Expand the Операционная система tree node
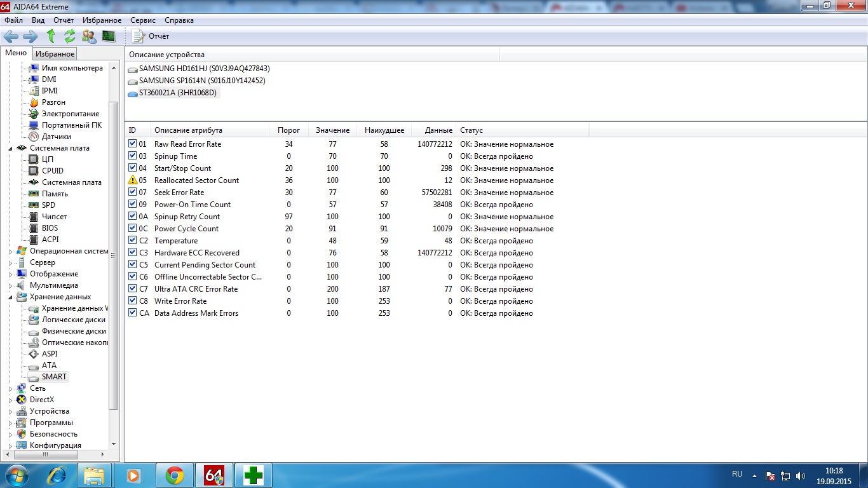The width and height of the screenshot is (868, 488). tap(10, 252)
